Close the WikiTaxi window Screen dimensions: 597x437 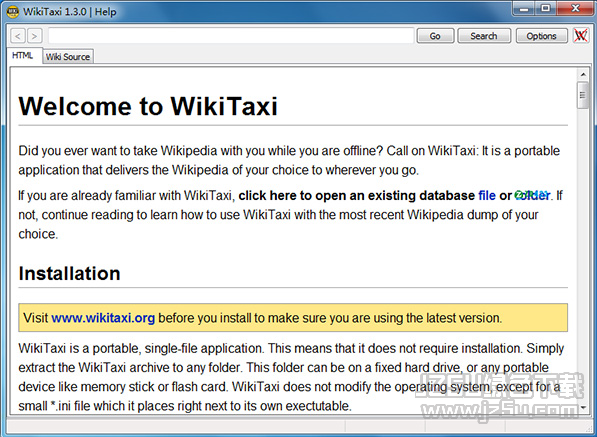point(575,8)
